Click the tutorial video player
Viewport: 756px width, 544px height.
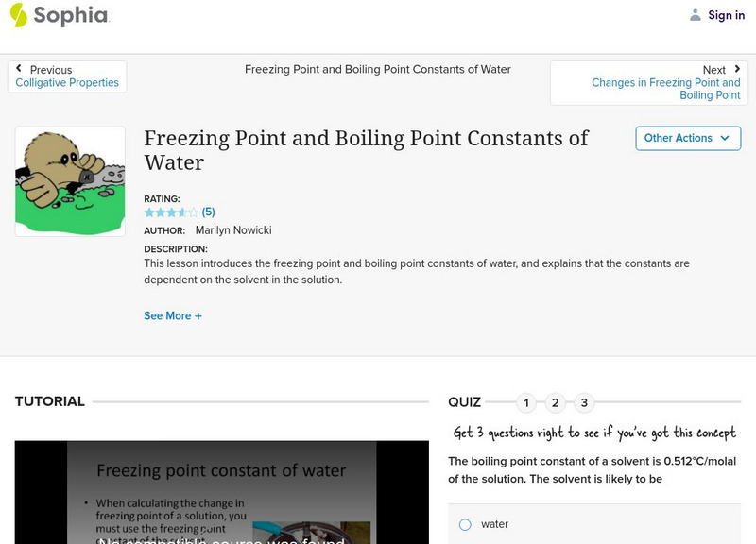click(x=221, y=492)
